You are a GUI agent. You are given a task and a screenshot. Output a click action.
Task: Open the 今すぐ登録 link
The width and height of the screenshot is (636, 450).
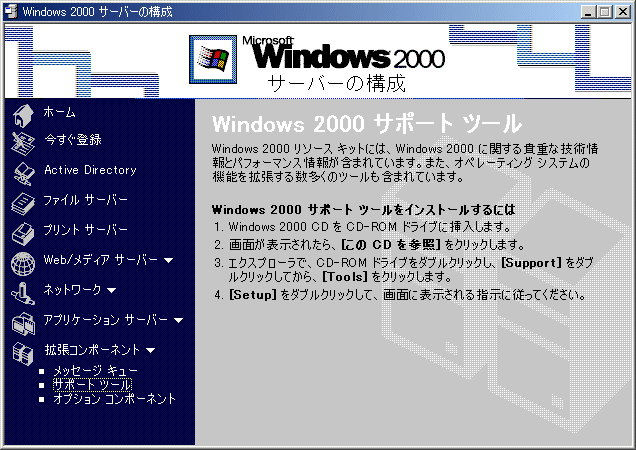pyautogui.click(x=73, y=140)
